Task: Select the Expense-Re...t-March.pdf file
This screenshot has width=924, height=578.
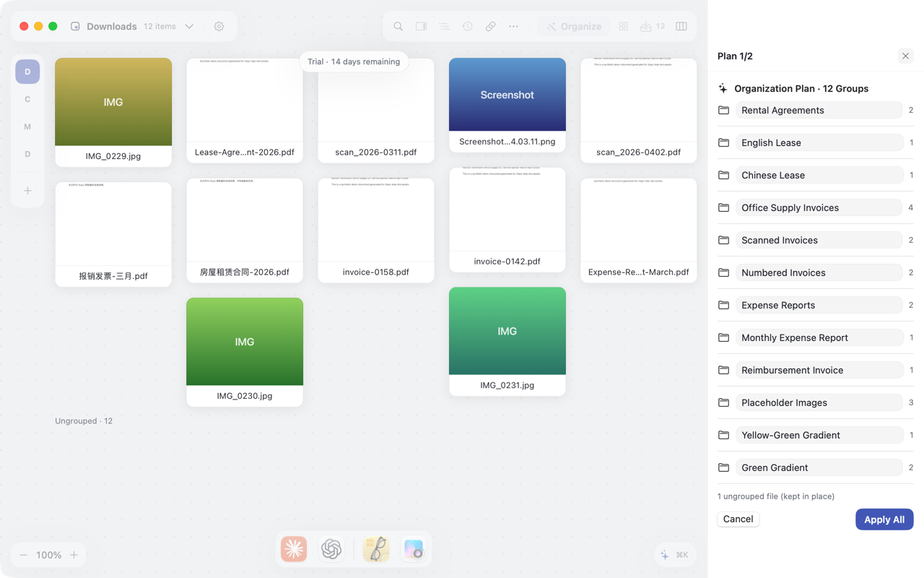Action: pos(639,230)
